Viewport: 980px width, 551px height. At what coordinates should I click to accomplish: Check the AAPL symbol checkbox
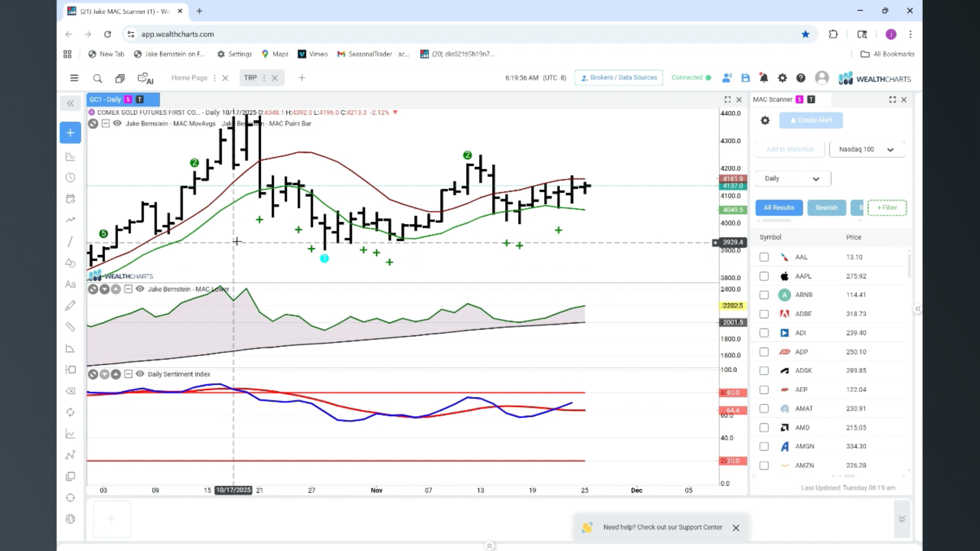point(764,276)
